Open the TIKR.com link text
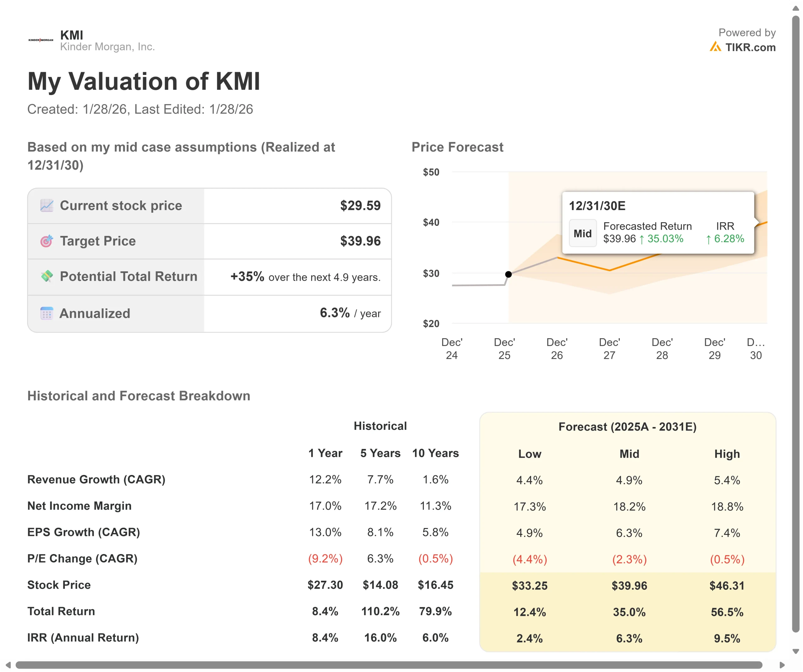Image resolution: width=803 pixels, height=672 pixels. point(750,47)
